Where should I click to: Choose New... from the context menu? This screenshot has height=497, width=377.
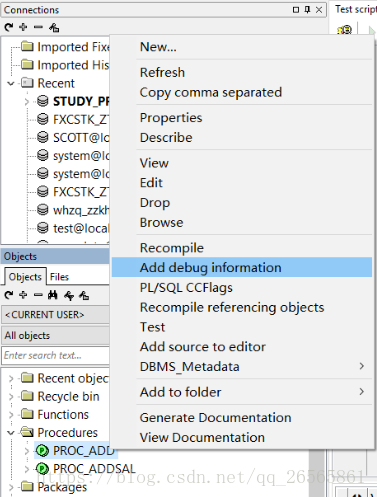pyautogui.click(x=242, y=47)
